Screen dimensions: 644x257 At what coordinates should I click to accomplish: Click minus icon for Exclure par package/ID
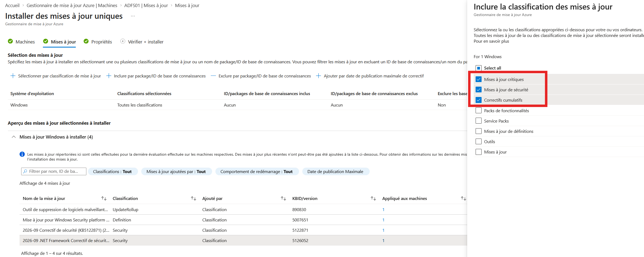tap(213, 76)
